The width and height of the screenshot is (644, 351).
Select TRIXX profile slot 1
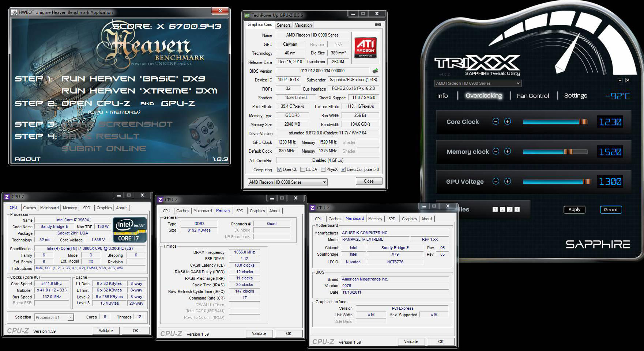[x=495, y=209]
